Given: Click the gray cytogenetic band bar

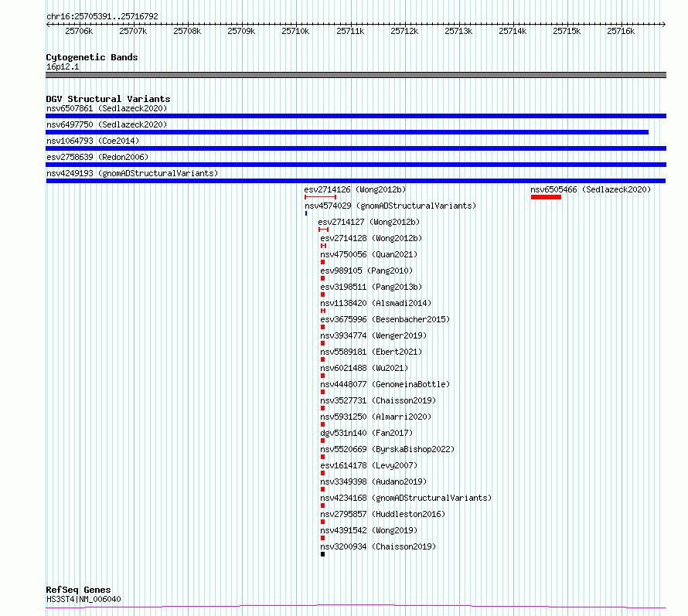Looking at the screenshot, I should [x=356, y=75].
